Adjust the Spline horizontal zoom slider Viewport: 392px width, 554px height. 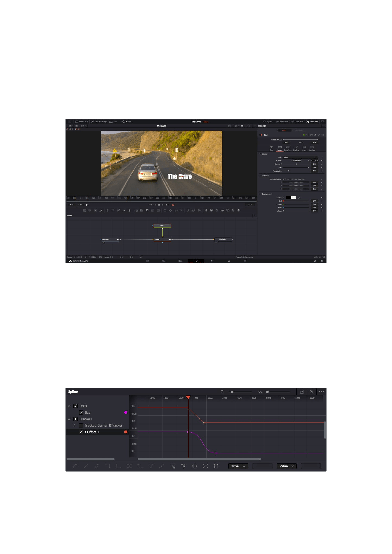click(x=267, y=392)
